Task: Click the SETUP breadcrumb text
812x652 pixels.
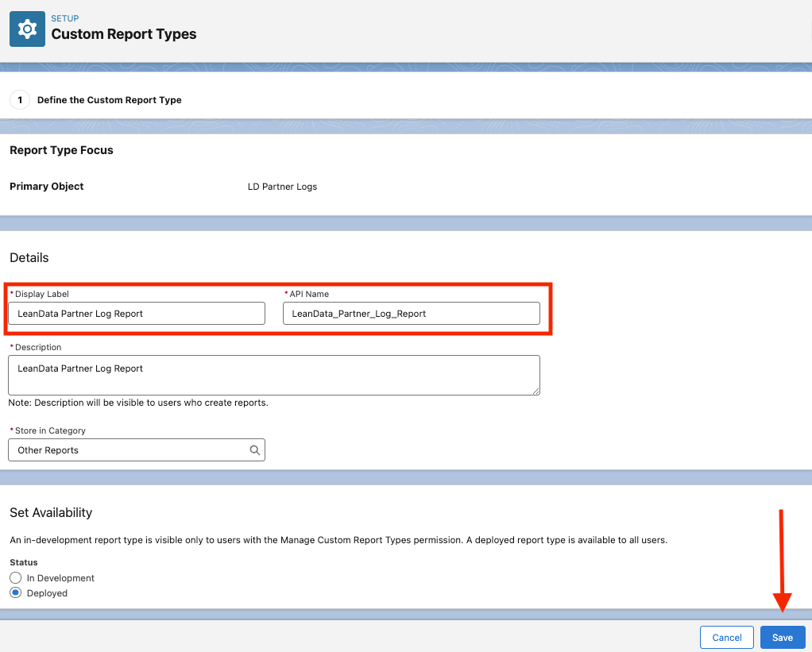Action: [x=64, y=18]
